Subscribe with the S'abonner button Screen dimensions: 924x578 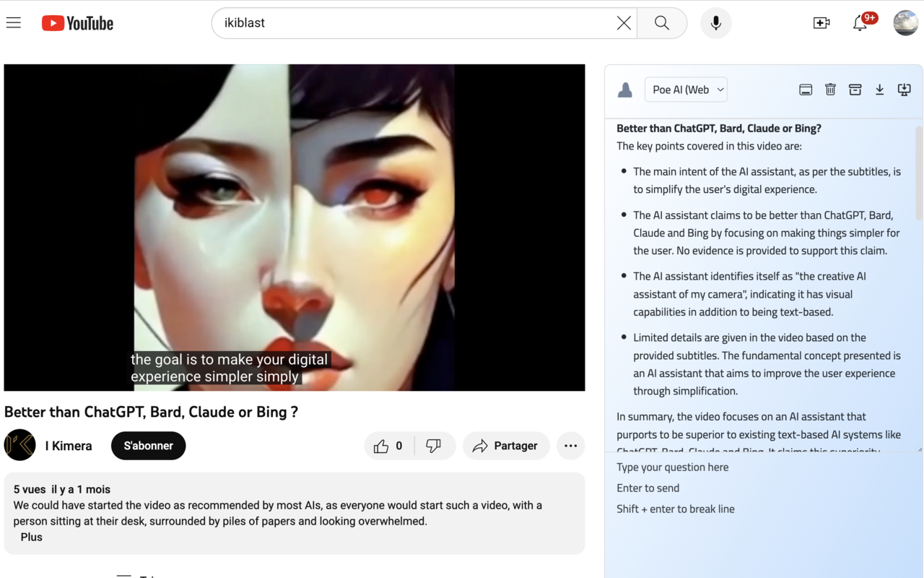148,446
